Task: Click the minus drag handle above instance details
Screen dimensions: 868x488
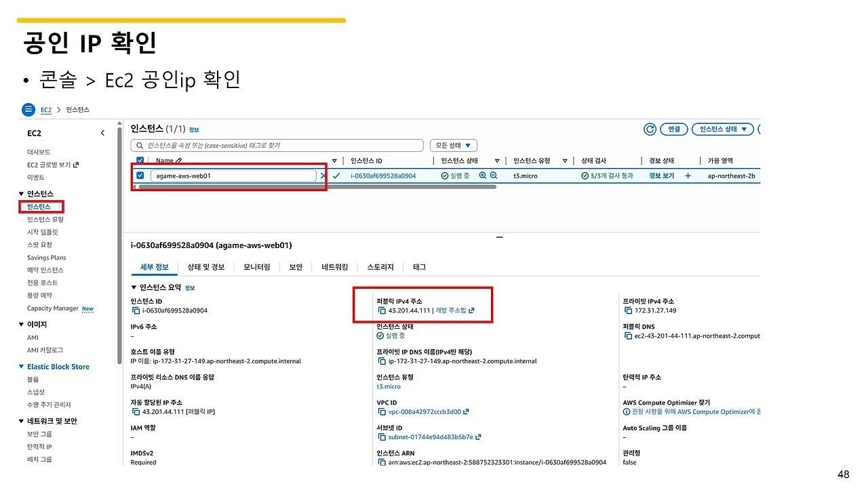Action: 500,237
